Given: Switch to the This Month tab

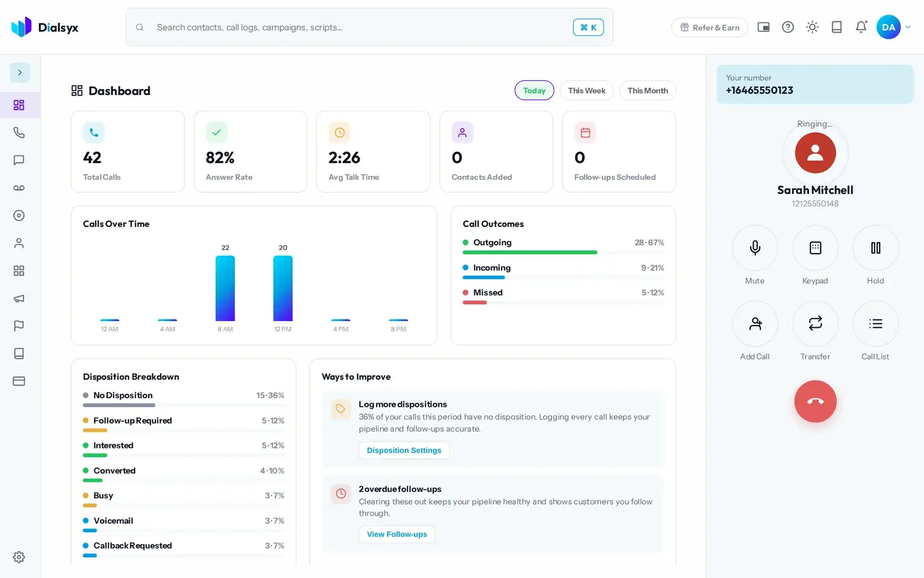Looking at the screenshot, I should tap(647, 91).
